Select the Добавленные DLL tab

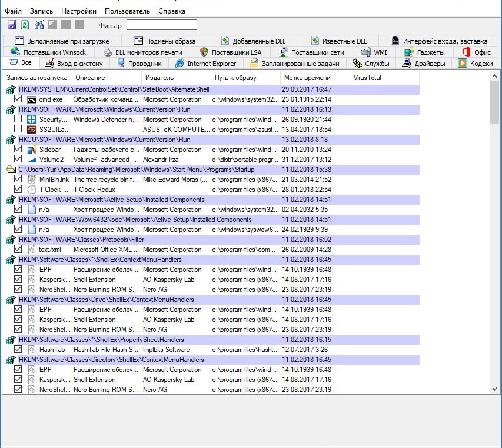(253, 41)
